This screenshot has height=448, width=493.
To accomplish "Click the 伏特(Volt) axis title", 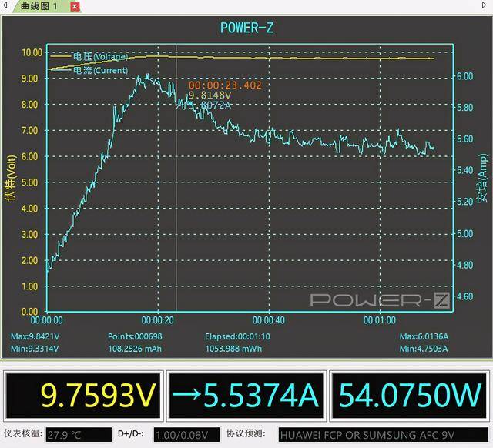I will [11, 178].
